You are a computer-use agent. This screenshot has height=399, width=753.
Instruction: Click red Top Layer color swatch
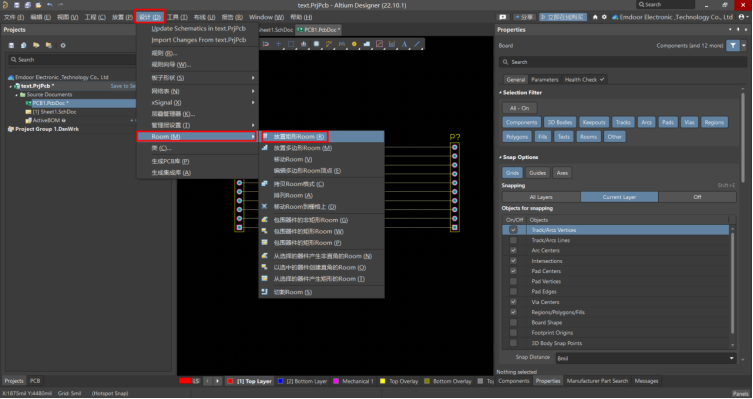pos(230,381)
